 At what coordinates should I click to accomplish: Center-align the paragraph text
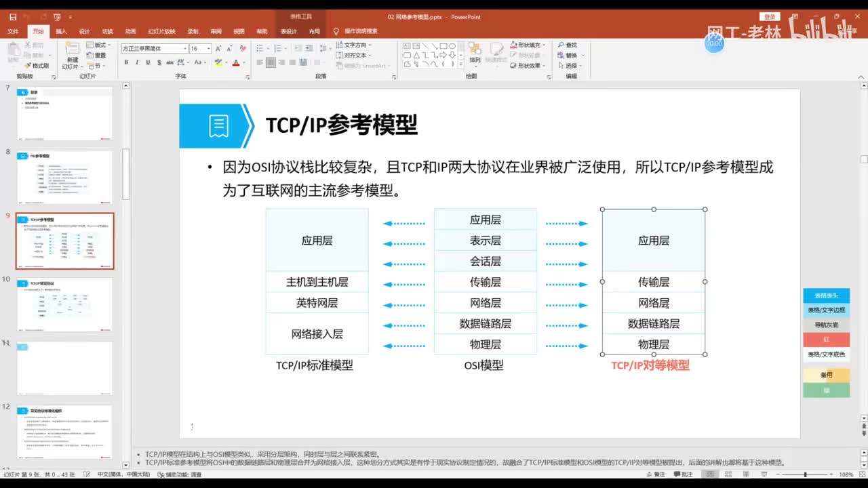pyautogui.click(x=271, y=62)
